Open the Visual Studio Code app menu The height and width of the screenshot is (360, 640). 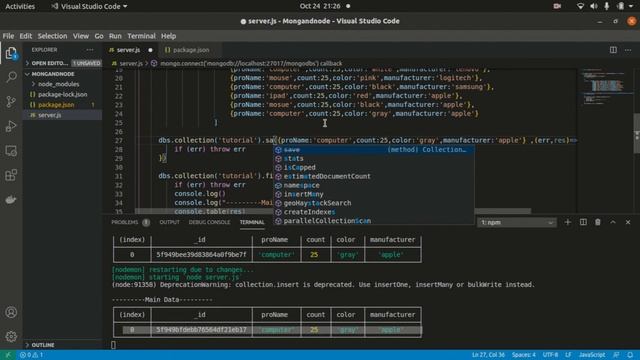[x=89, y=6]
